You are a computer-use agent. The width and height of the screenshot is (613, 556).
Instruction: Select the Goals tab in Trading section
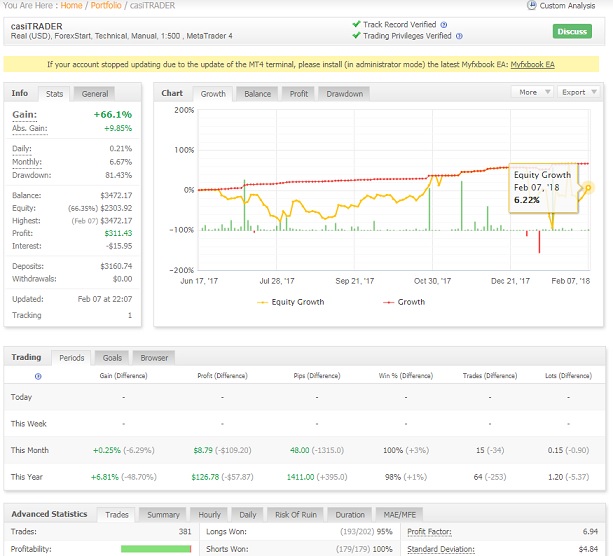(x=112, y=357)
